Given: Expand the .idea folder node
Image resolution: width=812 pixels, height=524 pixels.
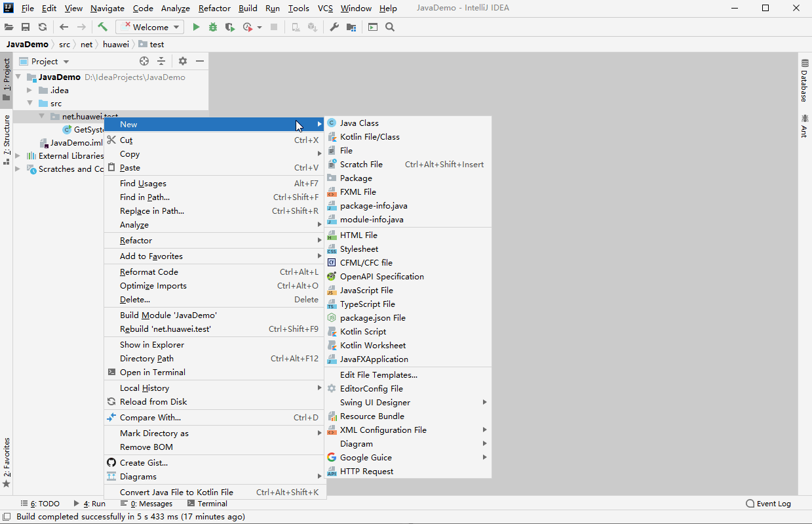Looking at the screenshot, I should 29,90.
